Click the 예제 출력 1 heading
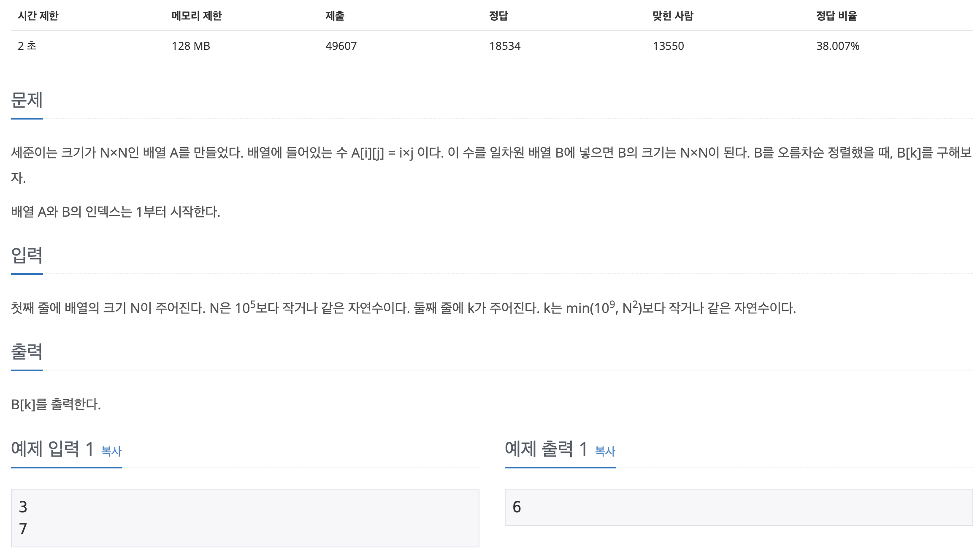This screenshot has width=980, height=555. (546, 449)
